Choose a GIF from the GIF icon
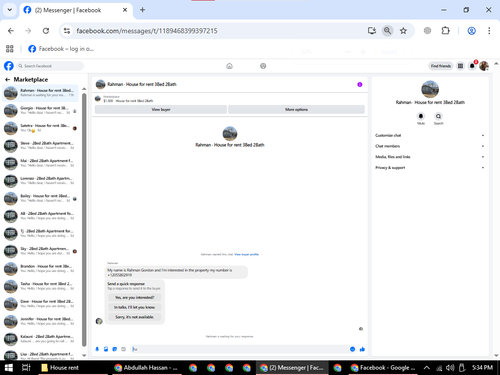Image resolution: width=500 pixels, height=375 pixels. coord(123,349)
